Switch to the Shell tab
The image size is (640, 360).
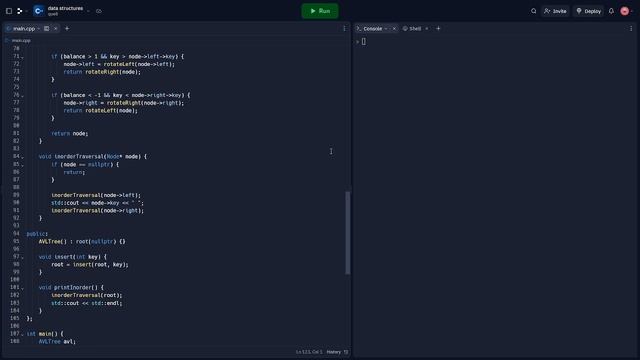(x=415, y=29)
